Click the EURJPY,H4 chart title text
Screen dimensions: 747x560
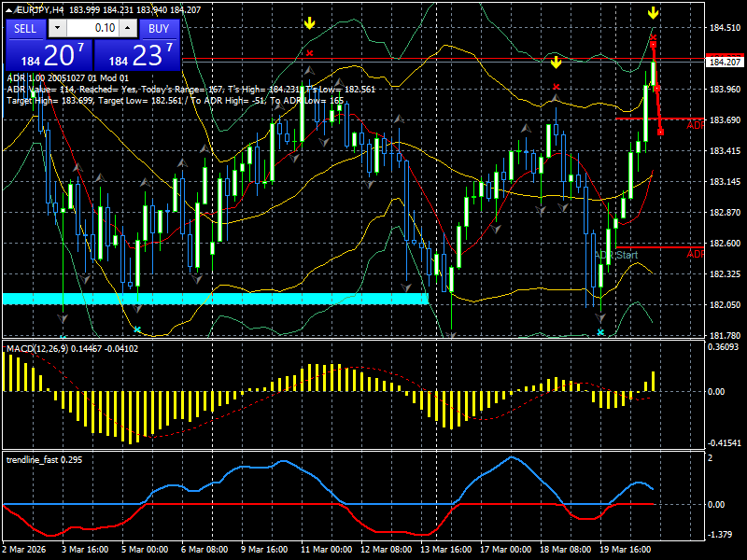39,9
